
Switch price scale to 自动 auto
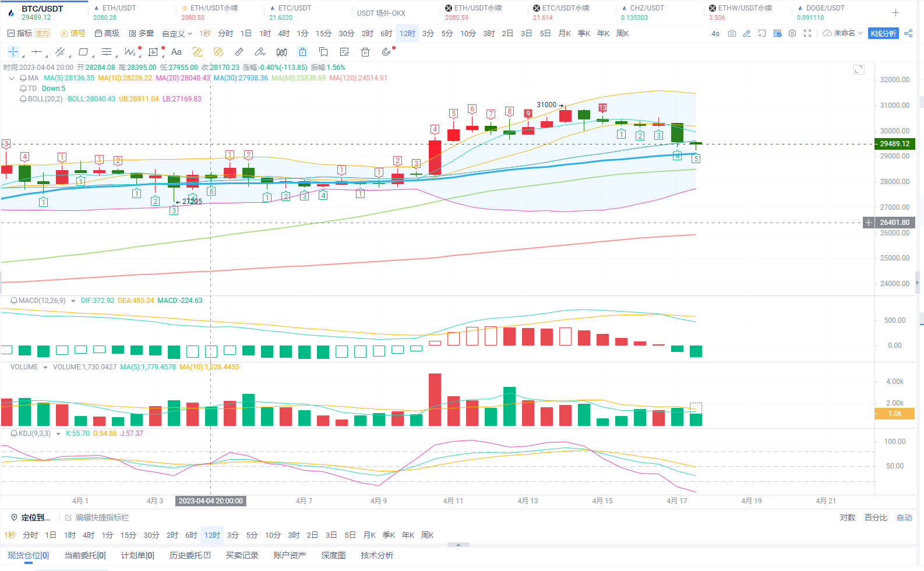[904, 517]
